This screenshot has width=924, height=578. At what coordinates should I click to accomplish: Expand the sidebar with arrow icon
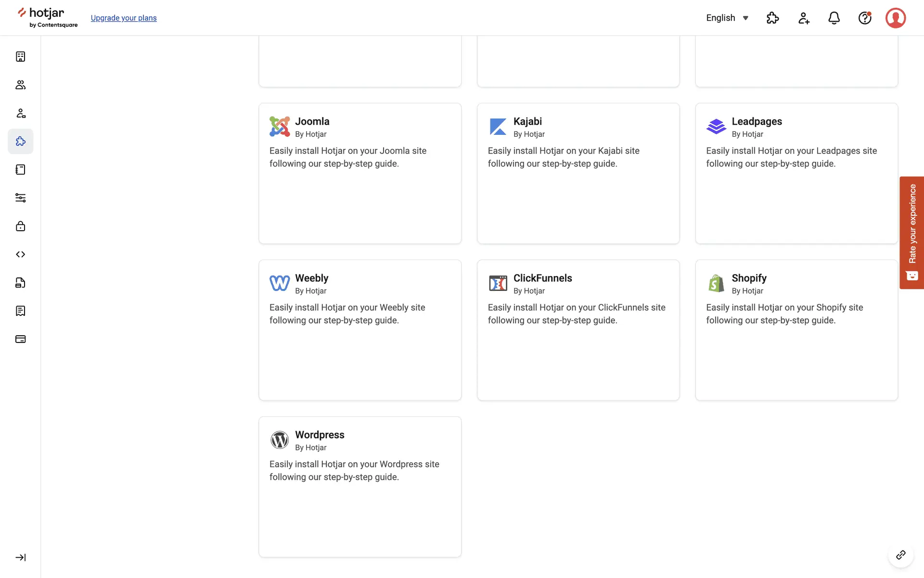20,557
